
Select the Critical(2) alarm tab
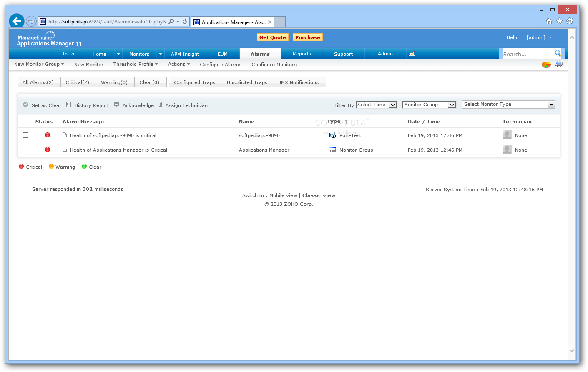coord(78,82)
